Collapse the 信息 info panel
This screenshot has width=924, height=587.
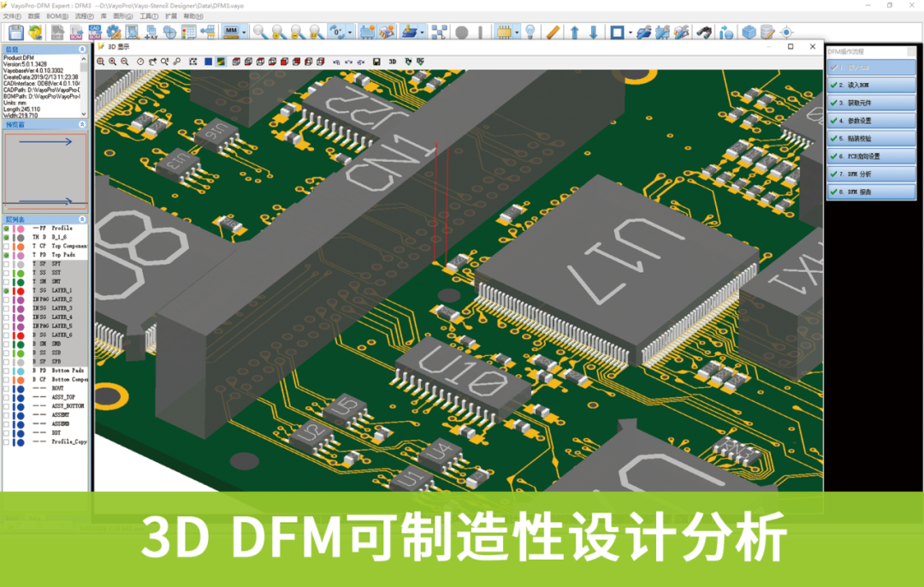[82, 50]
